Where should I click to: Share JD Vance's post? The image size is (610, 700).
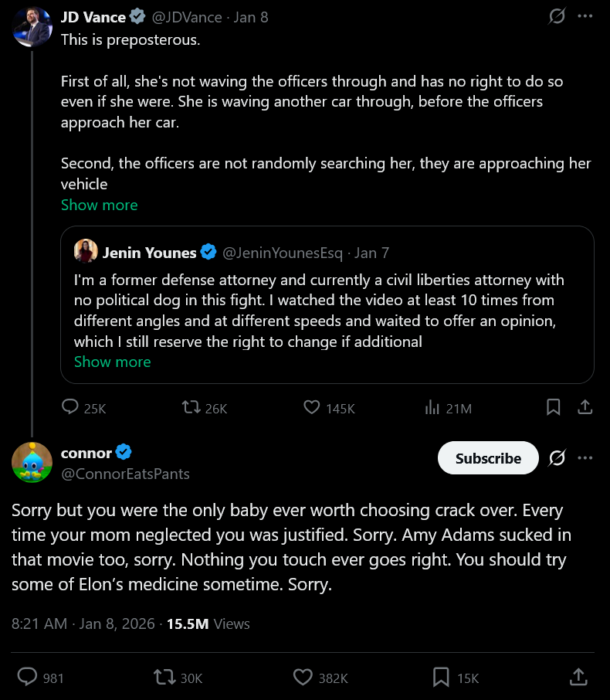tap(585, 407)
